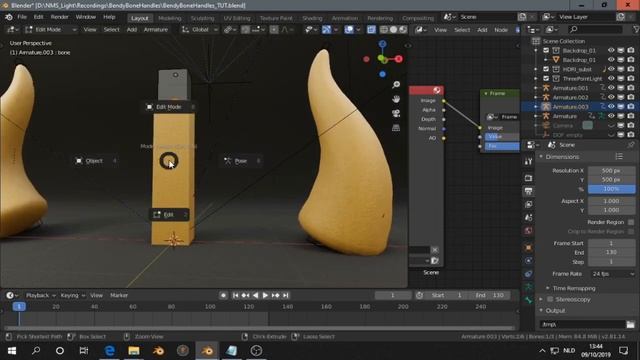640x360 pixels.
Task: Open the Output properties tab icon
Action: coord(529,191)
